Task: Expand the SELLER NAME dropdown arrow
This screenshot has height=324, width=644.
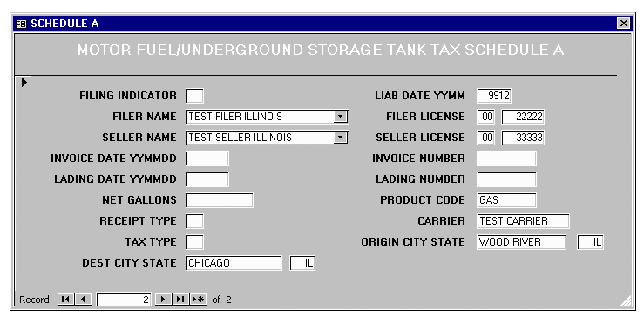Action: point(340,138)
